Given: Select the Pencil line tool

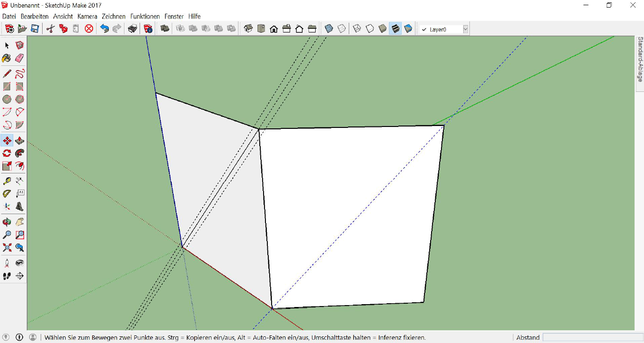Looking at the screenshot, I should (x=7, y=74).
